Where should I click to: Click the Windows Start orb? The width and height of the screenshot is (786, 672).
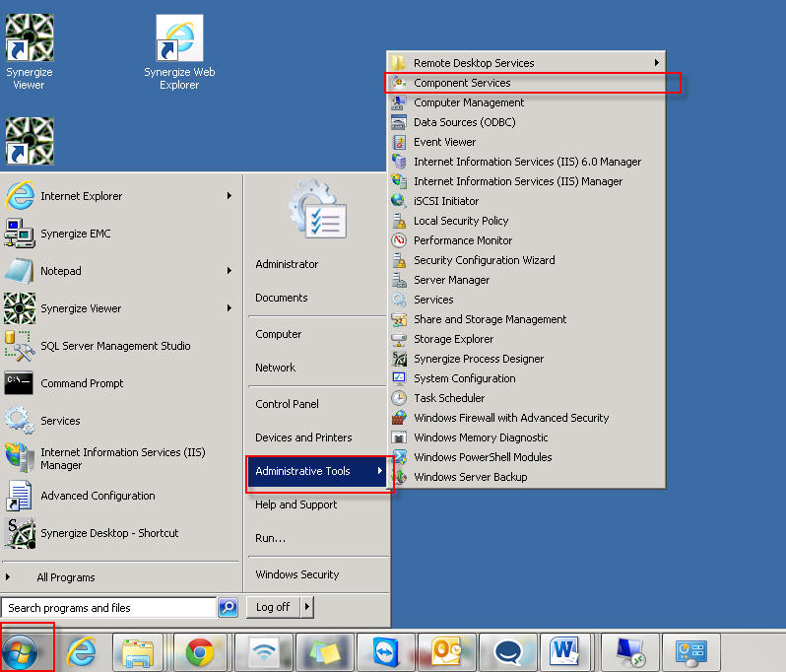coord(21,652)
